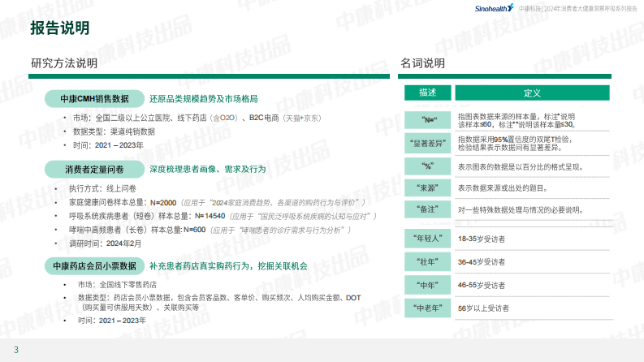Image resolution: width=644 pixels, height=362 pixels.
Task: Click the definition 18-35岁受访者
Action: (x=482, y=239)
